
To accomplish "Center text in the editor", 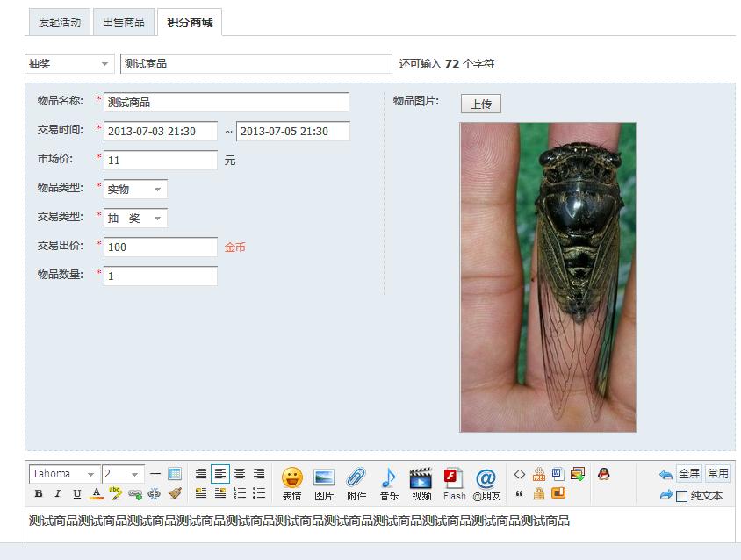I will 240,473.
